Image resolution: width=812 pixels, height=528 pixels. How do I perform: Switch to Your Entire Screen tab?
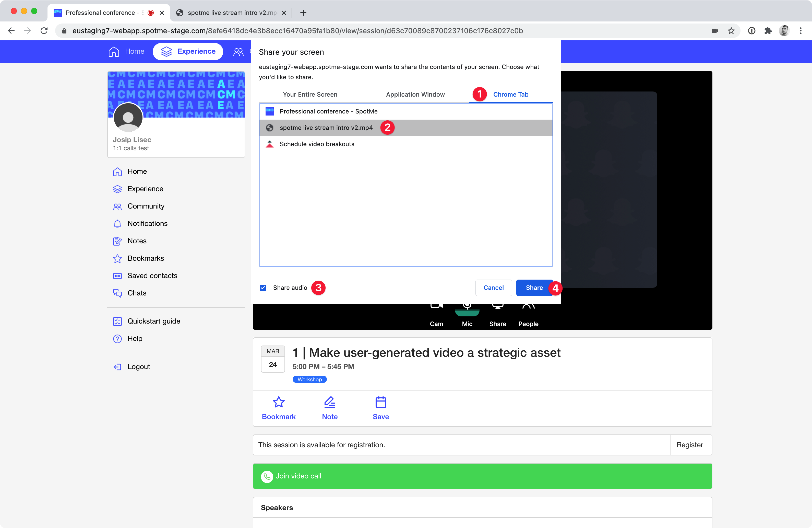click(x=310, y=94)
